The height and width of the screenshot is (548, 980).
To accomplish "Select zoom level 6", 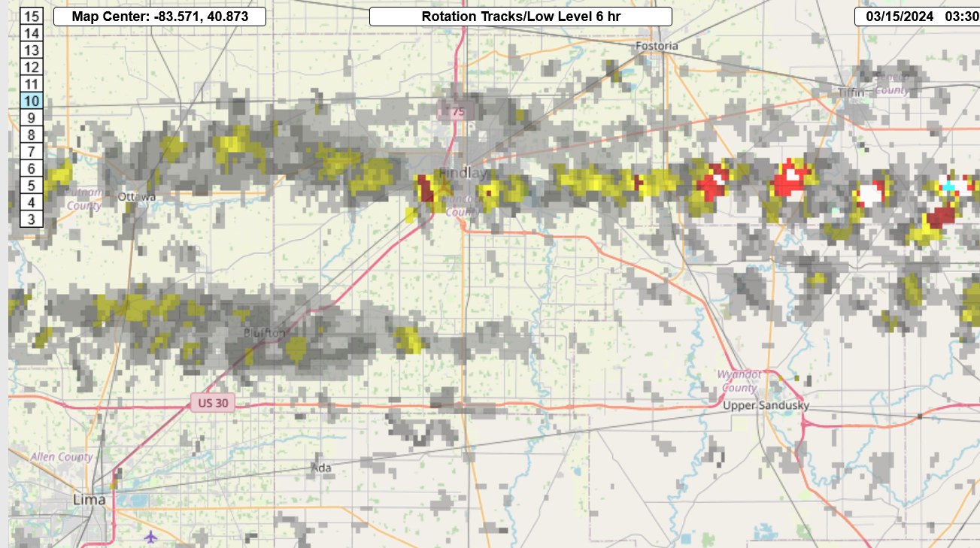I will point(32,168).
